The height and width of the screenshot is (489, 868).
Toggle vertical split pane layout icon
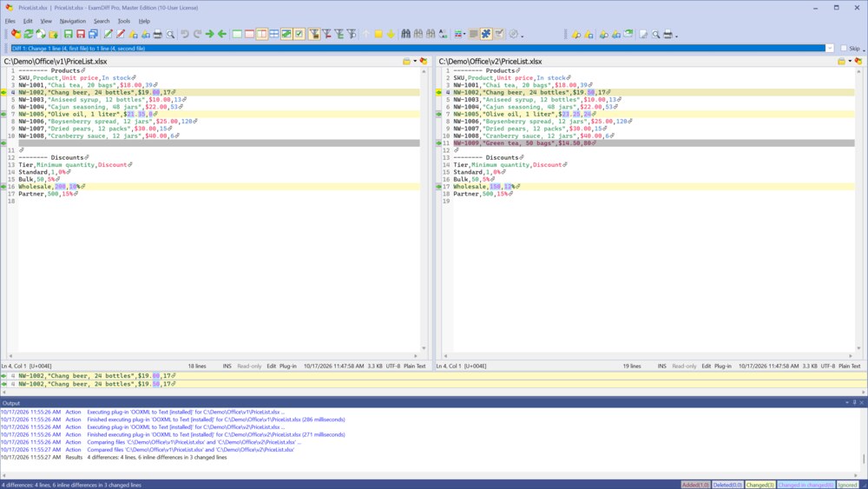(x=262, y=35)
